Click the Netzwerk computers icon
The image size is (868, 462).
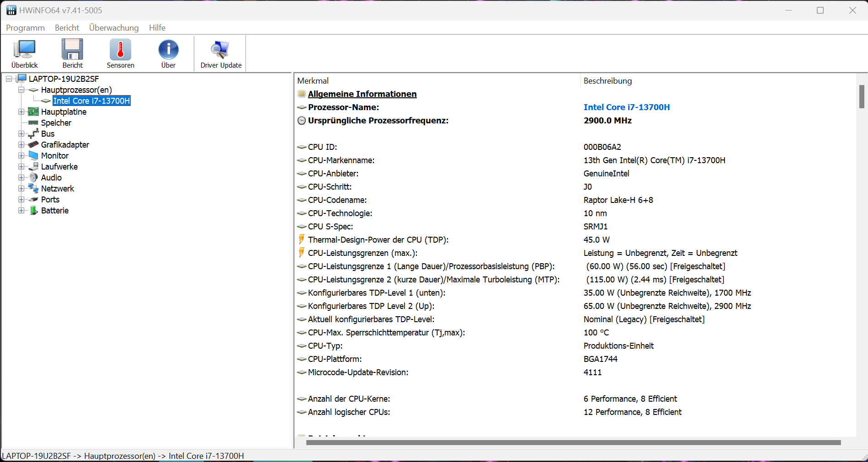point(33,188)
